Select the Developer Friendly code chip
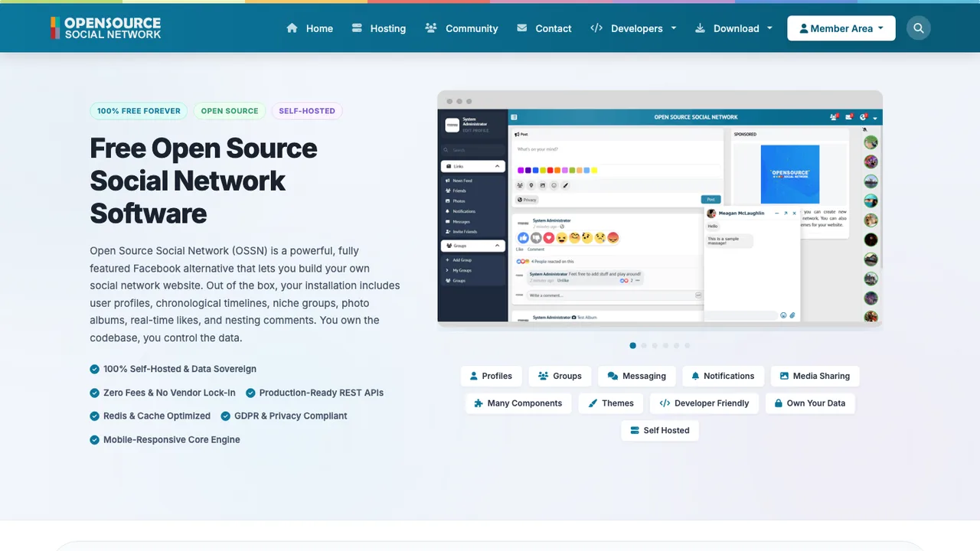Screen dimensions: 980x551 click(704, 403)
